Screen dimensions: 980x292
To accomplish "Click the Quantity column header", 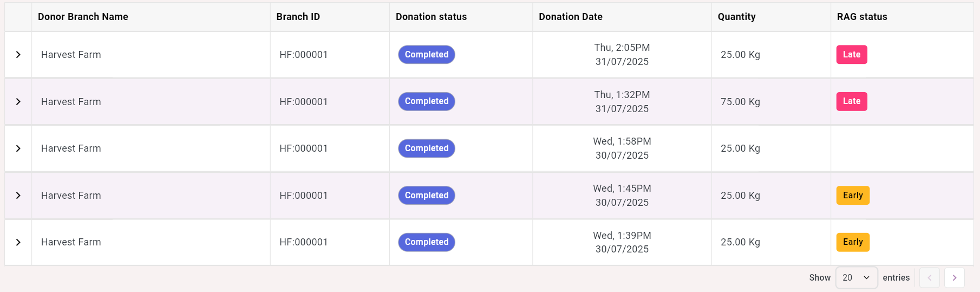I will pyautogui.click(x=736, y=17).
